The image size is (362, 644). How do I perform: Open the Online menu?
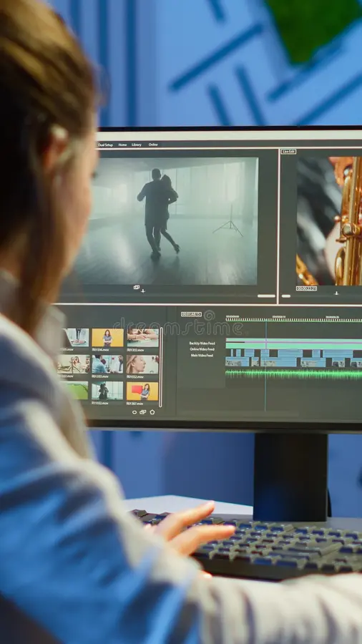pos(153,145)
